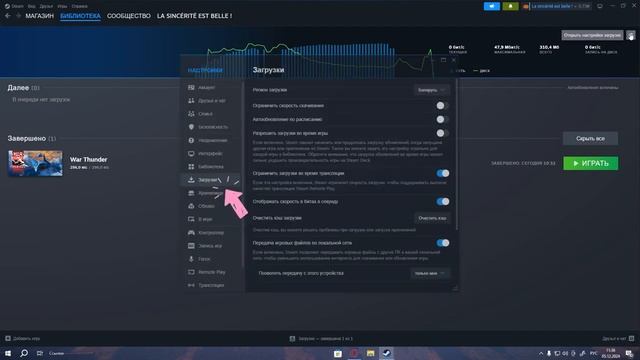Click War Thunder title in completed list
Image resolution: width=640 pixels, height=360 pixels.
click(89, 160)
